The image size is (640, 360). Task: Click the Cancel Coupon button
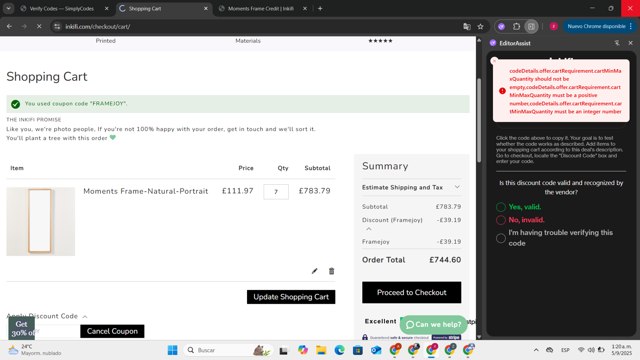[x=112, y=331]
